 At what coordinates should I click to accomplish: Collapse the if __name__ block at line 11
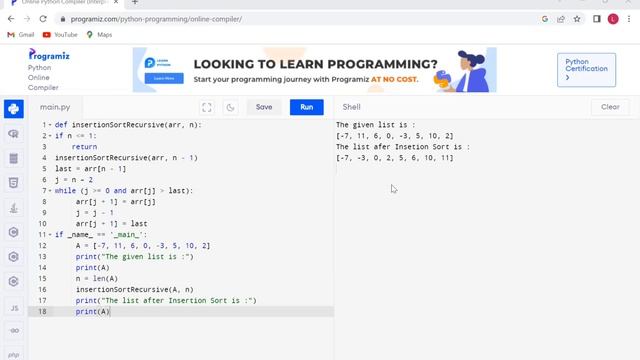[x=50, y=235]
